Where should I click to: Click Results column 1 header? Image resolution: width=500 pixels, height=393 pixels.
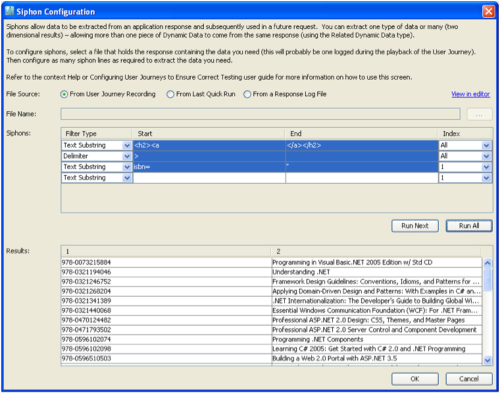[166, 251]
